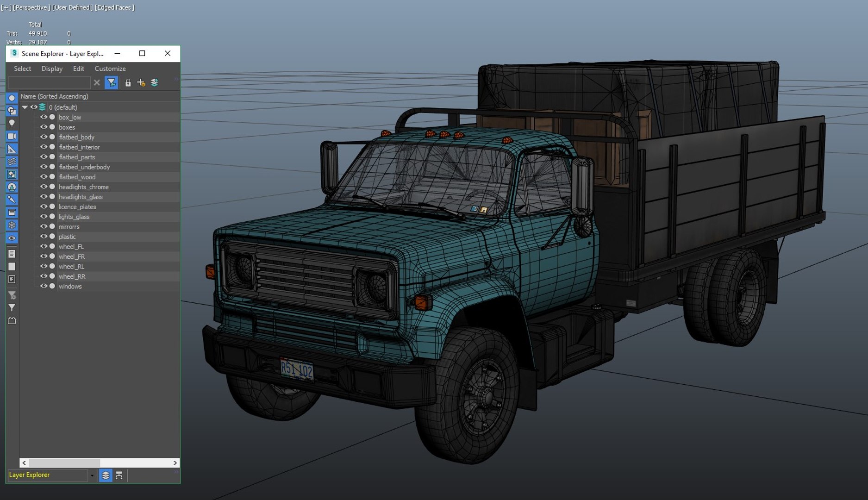This screenshot has height=500, width=868.
Task: Toggle Display Hidden Objects eye icon in sidebar
Action: [x=12, y=238]
